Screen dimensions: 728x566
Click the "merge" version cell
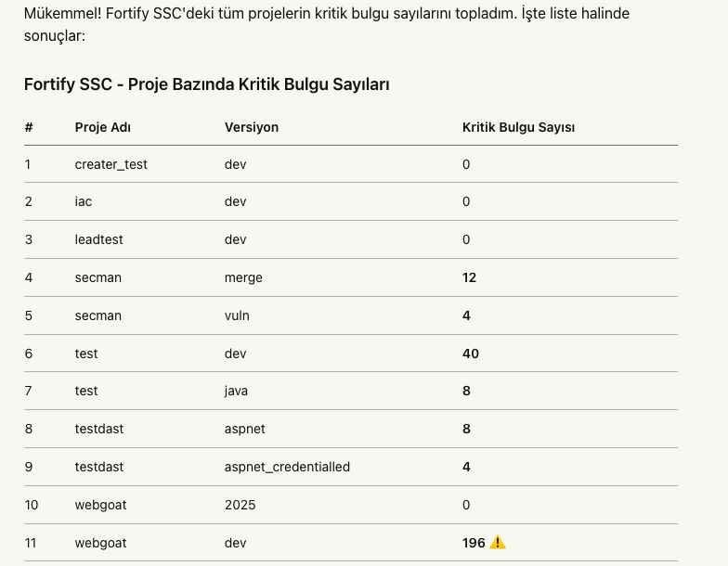point(243,277)
